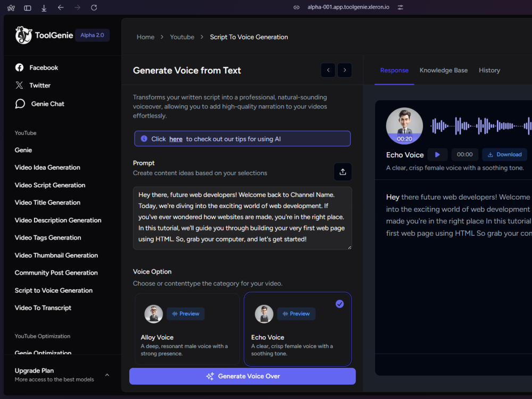This screenshot has height=399, width=532.
Task: Open Video To Transcript
Action: 43,307
